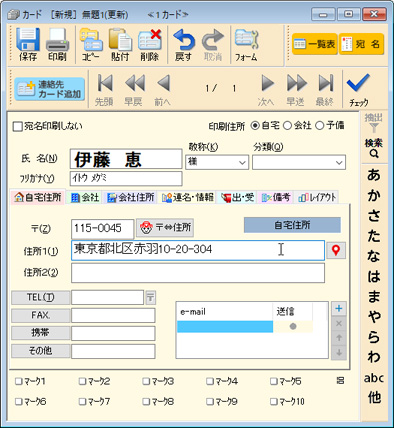Jump to 先頭 first card
This screenshot has width=394, height=428.
(x=104, y=90)
